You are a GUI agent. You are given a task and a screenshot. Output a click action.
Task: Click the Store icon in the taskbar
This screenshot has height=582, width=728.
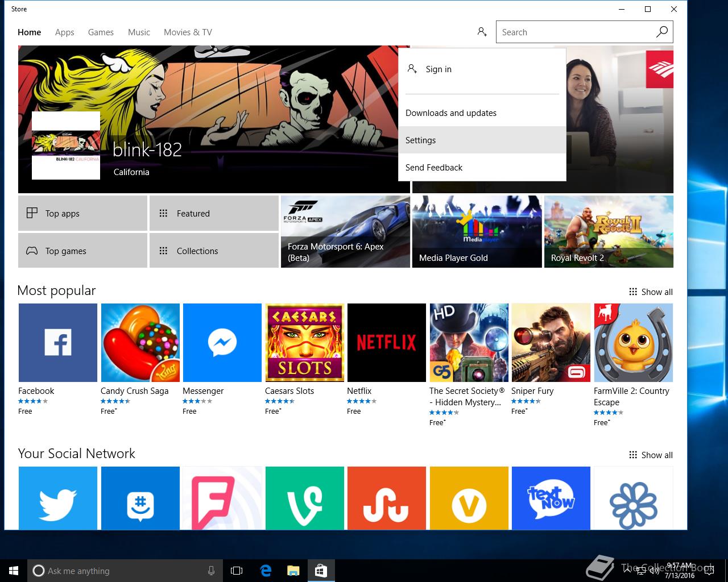tap(321, 571)
